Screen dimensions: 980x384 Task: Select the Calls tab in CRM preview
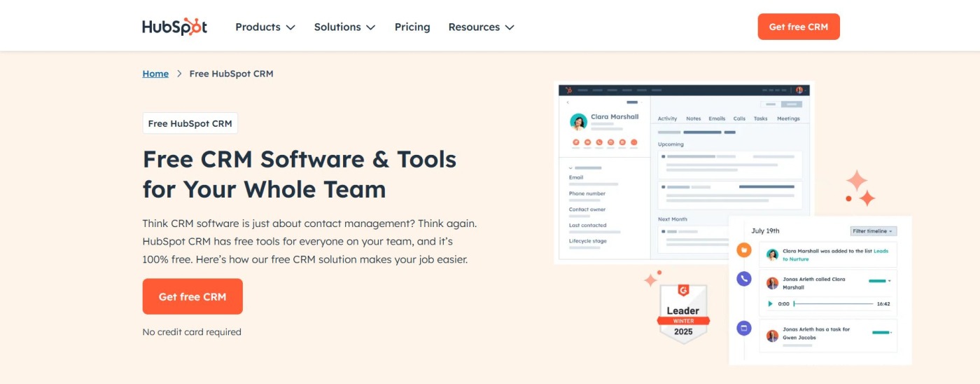point(739,118)
